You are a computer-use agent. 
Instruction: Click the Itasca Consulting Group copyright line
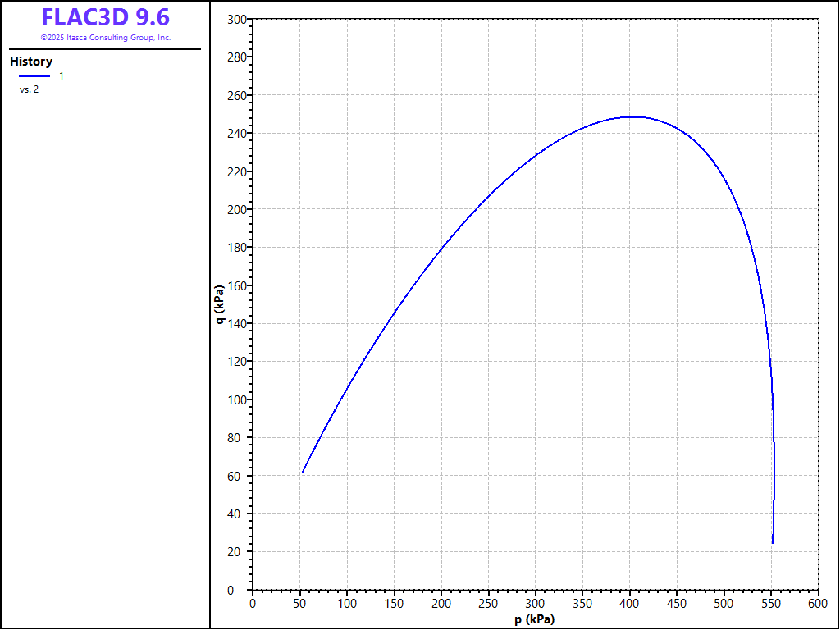(x=105, y=38)
